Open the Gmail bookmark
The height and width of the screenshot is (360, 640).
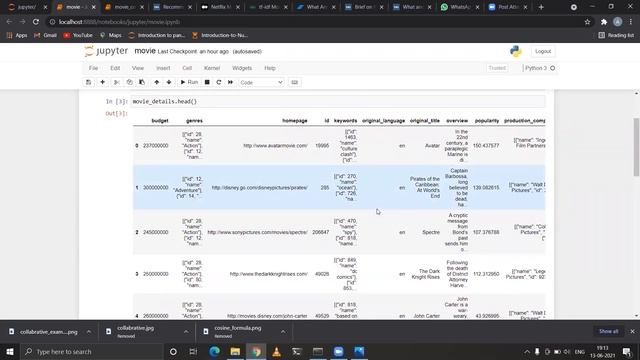45,36
